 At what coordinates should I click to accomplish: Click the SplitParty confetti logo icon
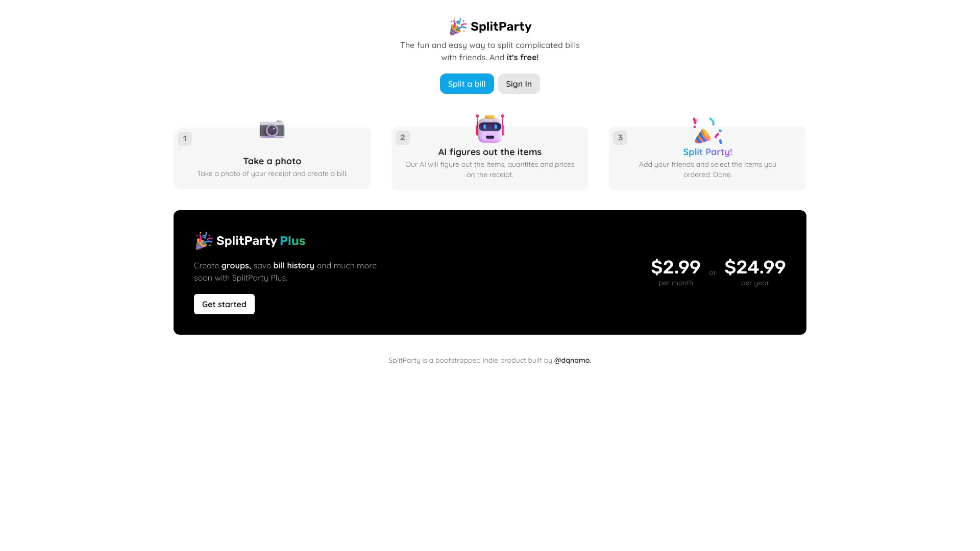457,26
